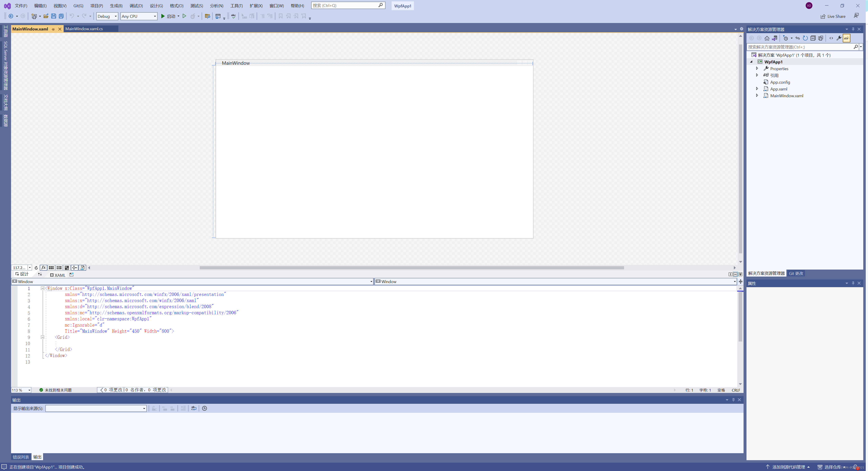Click the designer horizontal scrollbar thumb
This screenshot has width=868, height=471.
(411, 268)
